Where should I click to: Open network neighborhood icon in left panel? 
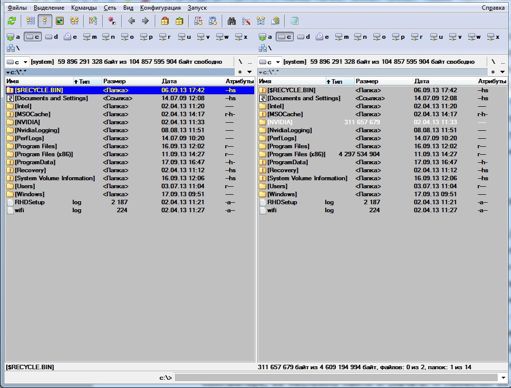(x=13, y=49)
